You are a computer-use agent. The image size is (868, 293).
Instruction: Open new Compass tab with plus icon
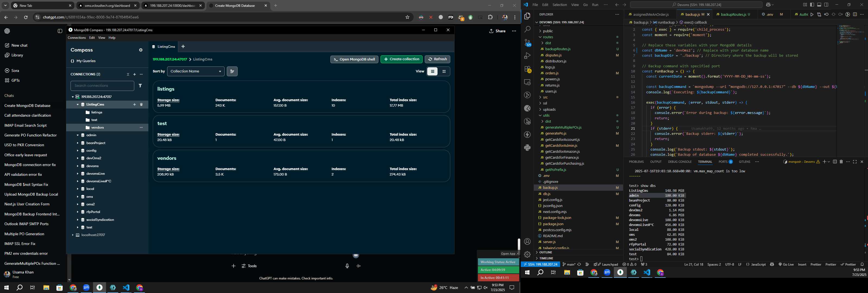click(x=183, y=47)
